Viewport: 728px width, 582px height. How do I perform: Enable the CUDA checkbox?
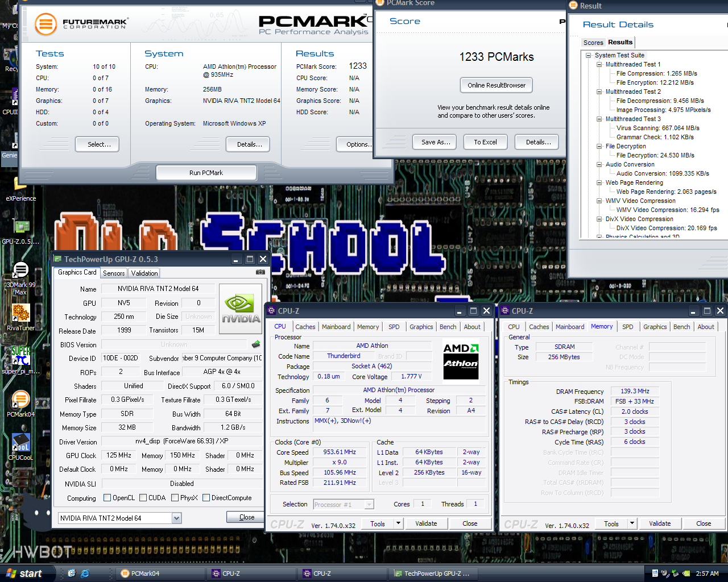pos(143,498)
